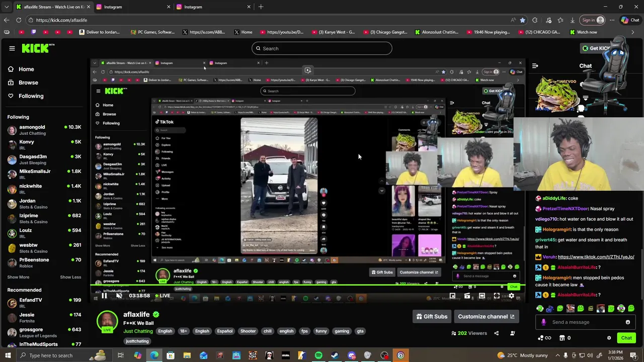Open asmongold channel in Following list
The height and width of the screenshot is (362, 644).
pos(44,130)
